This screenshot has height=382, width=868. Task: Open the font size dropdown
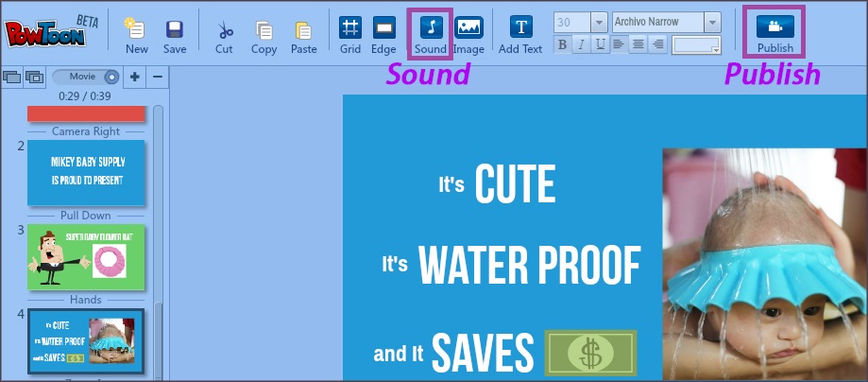(x=598, y=22)
